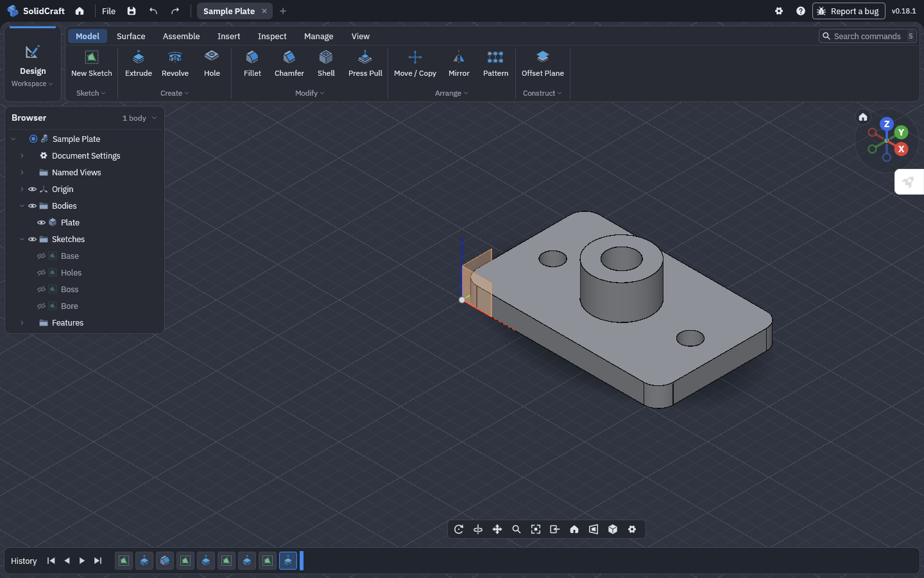Unhide the Boss sketch
The image size is (924, 578).
41,290
